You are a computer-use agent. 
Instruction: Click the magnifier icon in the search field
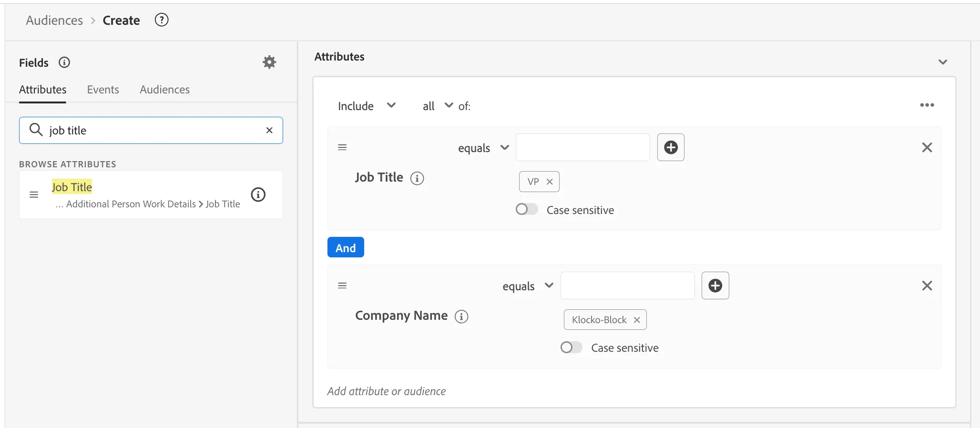coord(36,129)
